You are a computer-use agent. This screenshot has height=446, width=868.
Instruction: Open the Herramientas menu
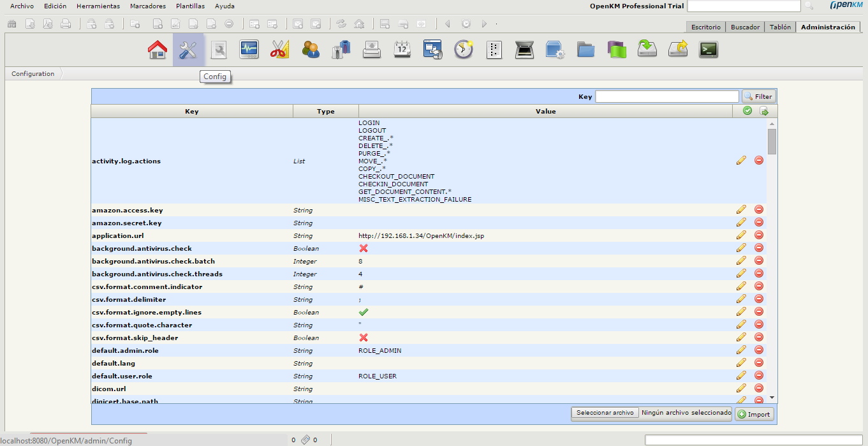coord(98,6)
